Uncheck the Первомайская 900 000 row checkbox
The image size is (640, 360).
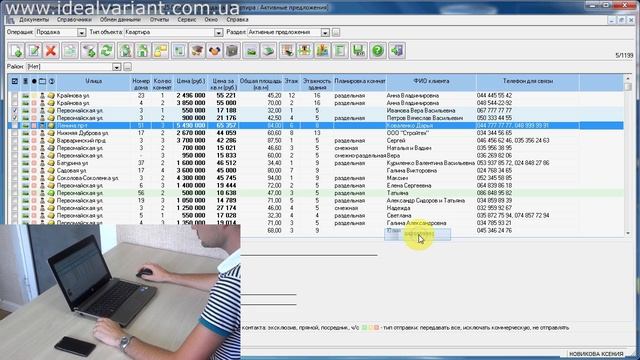pos(15,118)
